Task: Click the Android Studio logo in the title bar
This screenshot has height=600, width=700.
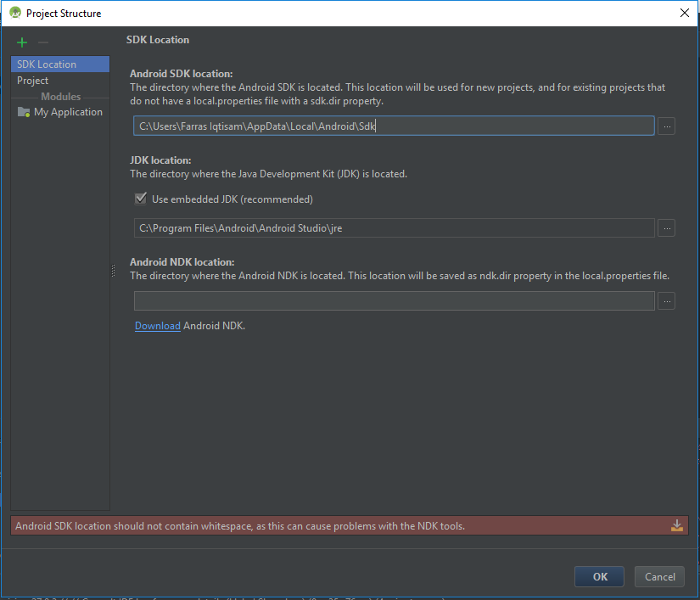Action: point(15,13)
